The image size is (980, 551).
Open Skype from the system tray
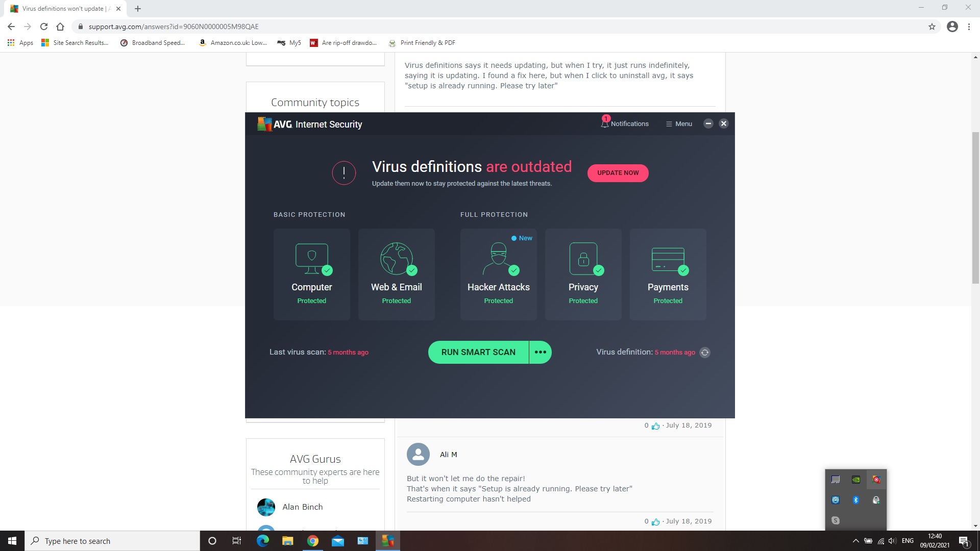(836, 520)
